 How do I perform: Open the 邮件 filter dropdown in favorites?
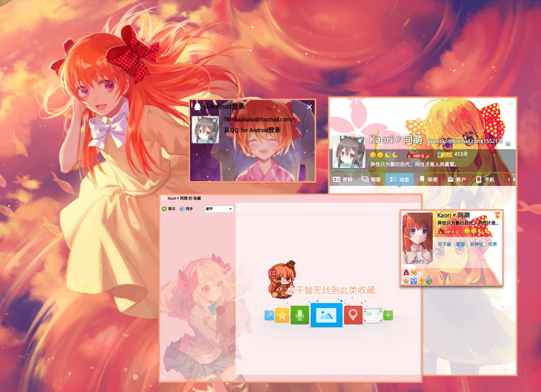click(x=219, y=209)
